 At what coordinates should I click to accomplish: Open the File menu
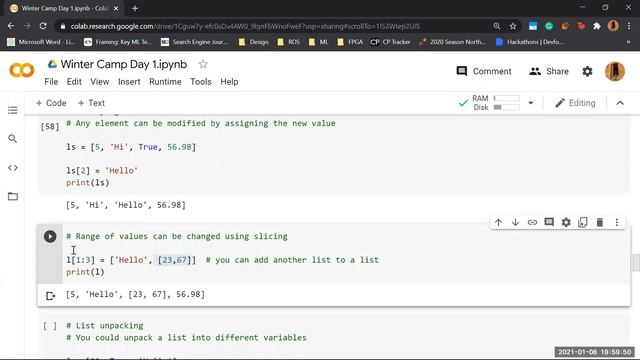51,82
